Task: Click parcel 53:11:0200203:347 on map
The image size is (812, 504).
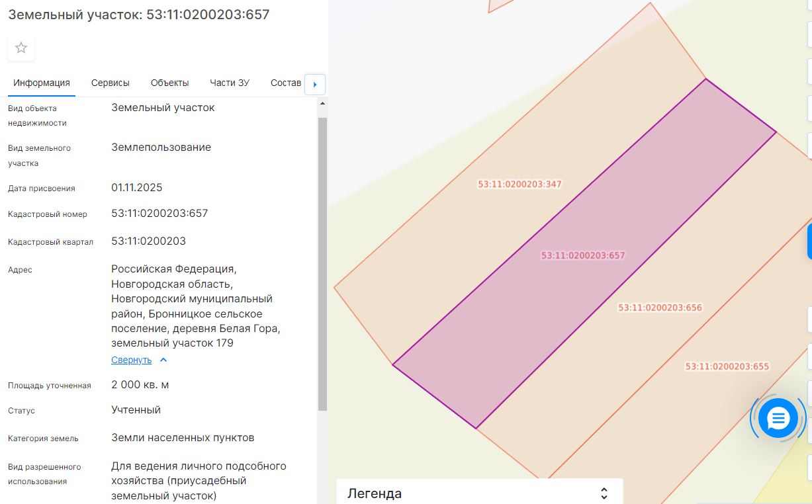Action: [x=519, y=185]
